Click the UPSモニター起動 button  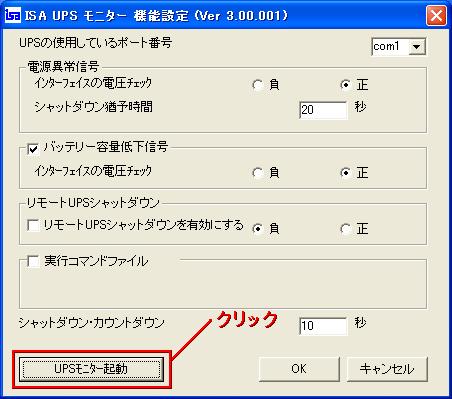(x=91, y=369)
